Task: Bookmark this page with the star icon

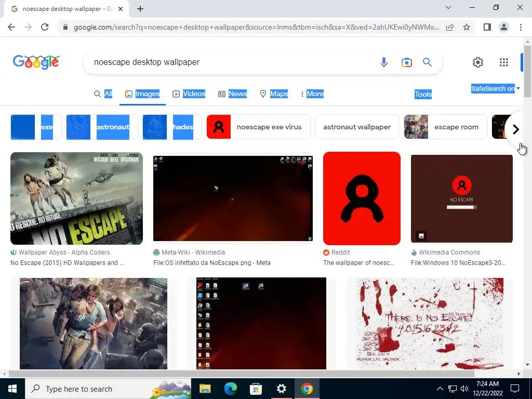Action: (467, 27)
